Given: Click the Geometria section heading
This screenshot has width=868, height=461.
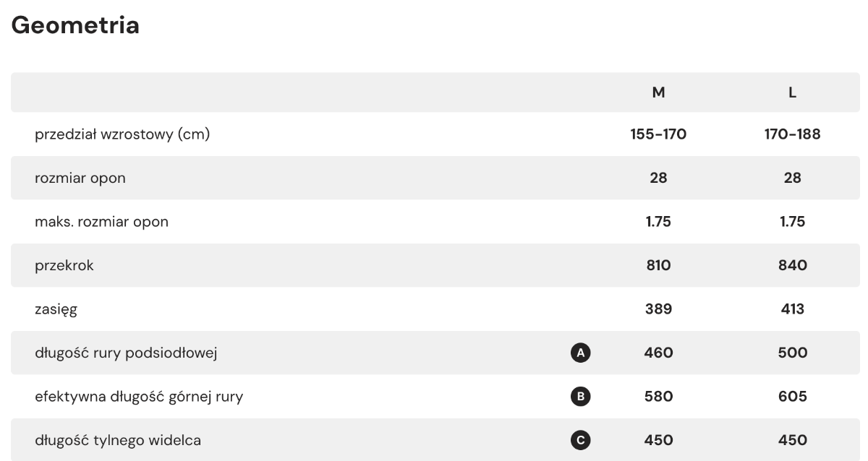Looking at the screenshot, I should 75,26.
